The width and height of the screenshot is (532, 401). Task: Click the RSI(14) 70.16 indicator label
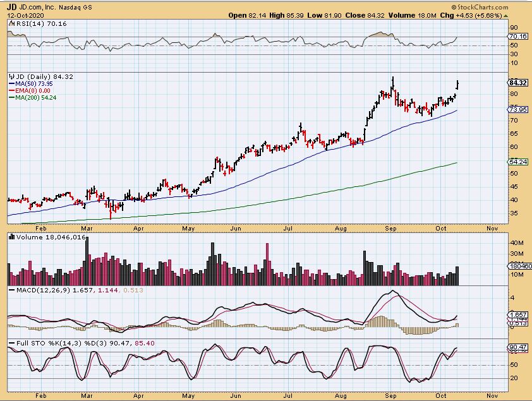(x=41, y=23)
